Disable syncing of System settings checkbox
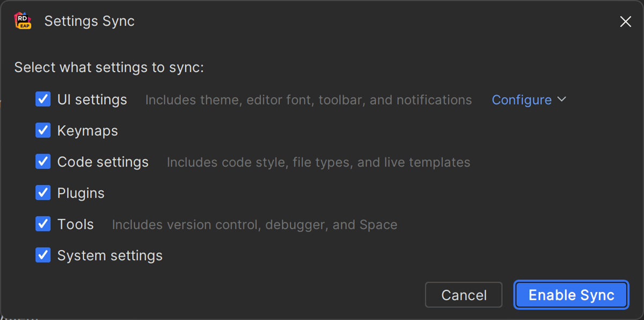Screen dimensions: 644x320 point(43,255)
